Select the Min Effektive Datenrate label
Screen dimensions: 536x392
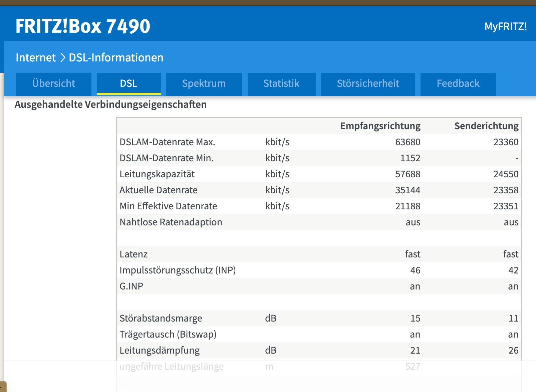click(168, 206)
